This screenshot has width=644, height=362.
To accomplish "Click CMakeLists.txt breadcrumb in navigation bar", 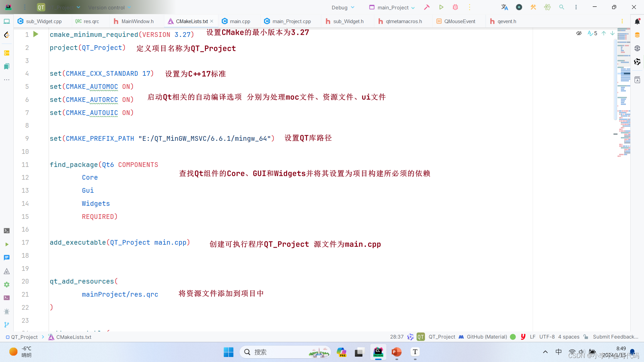I will 70,337.
